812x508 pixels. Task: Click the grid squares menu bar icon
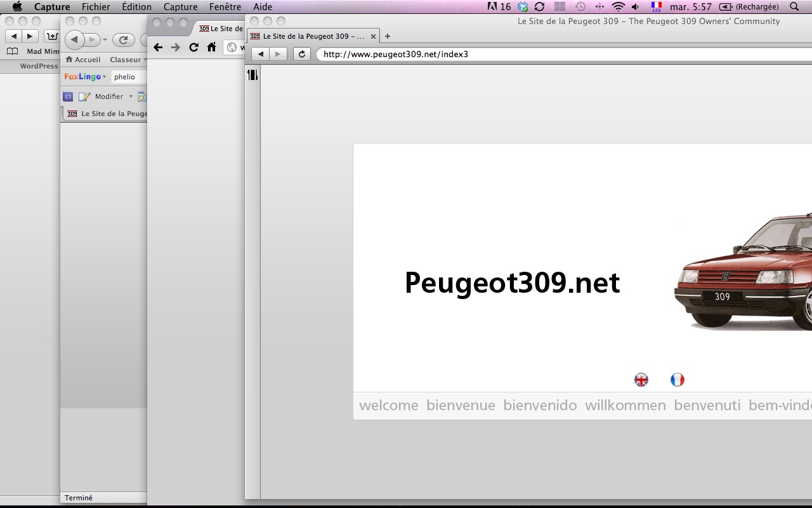click(560, 7)
